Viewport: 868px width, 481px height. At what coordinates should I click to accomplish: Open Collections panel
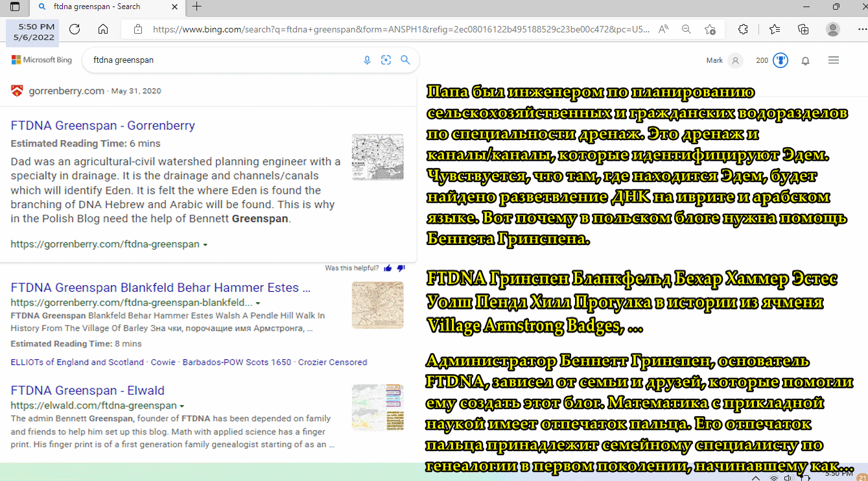click(803, 29)
